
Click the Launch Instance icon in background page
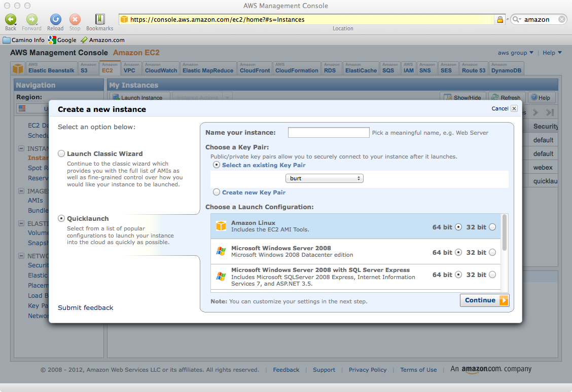click(x=116, y=98)
